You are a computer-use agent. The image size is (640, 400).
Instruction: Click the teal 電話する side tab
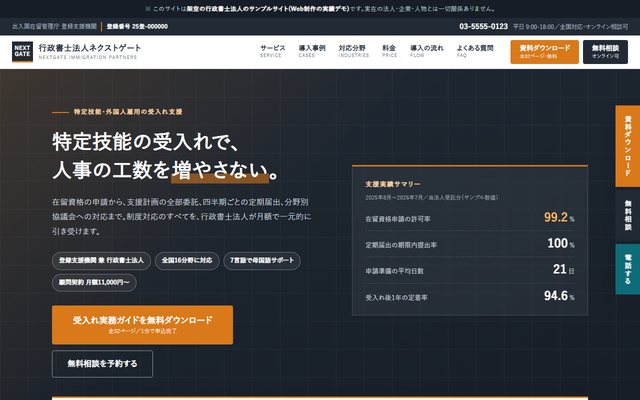coord(628,269)
